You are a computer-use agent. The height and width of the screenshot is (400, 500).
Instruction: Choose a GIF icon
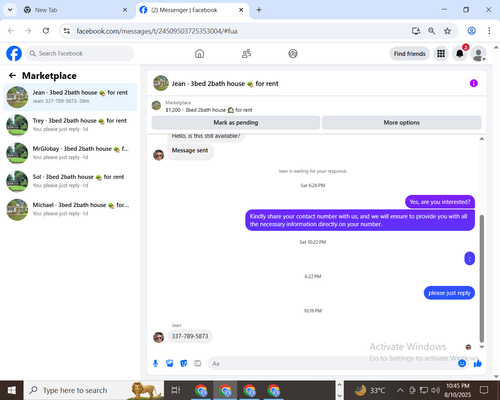(197, 363)
